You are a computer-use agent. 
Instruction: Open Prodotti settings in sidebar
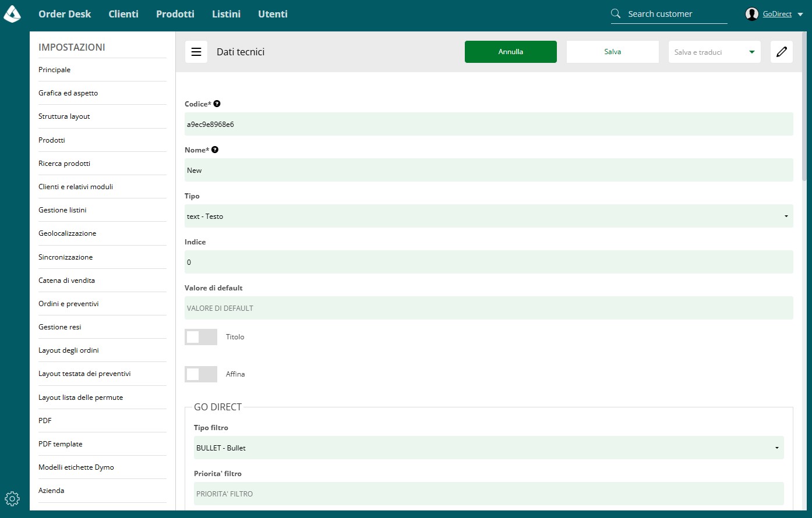point(103,140)
